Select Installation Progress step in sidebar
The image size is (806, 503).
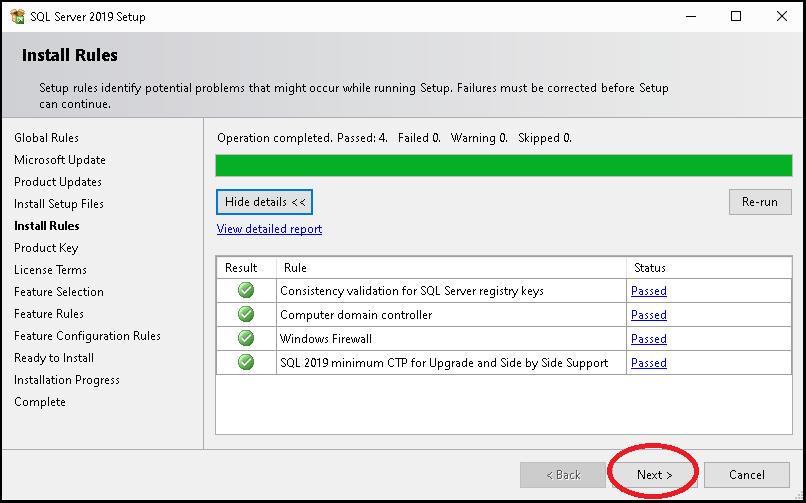[66, 380]
